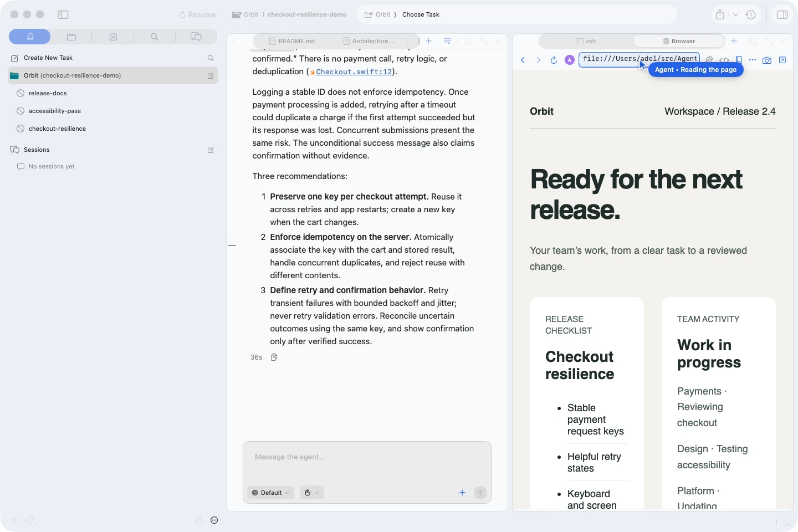Select the Orbit (checkout-resilience-demo) project row
798x532 pixels.
113,75
